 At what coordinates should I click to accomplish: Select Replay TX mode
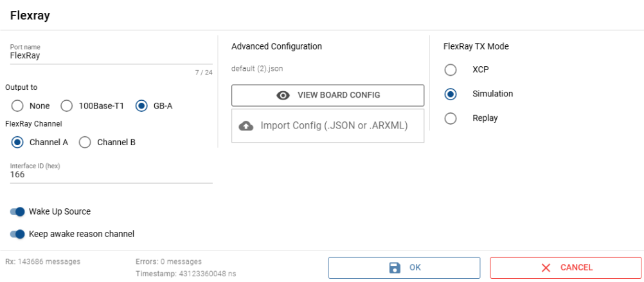[x=451, y=118]
